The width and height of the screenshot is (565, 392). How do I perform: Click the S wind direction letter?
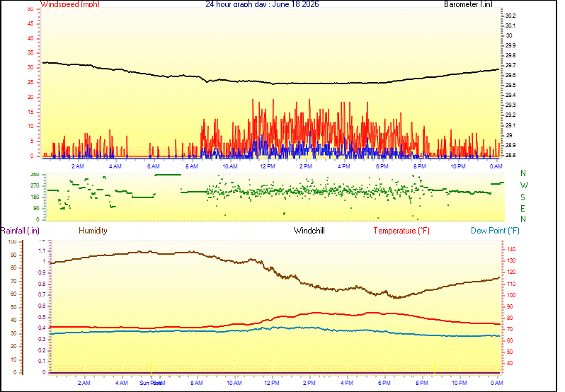point(523,197)
